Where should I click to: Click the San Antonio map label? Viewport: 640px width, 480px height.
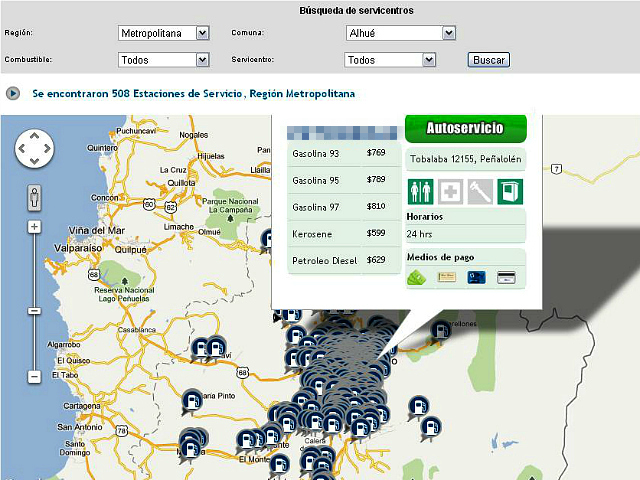tap(80, 427)
